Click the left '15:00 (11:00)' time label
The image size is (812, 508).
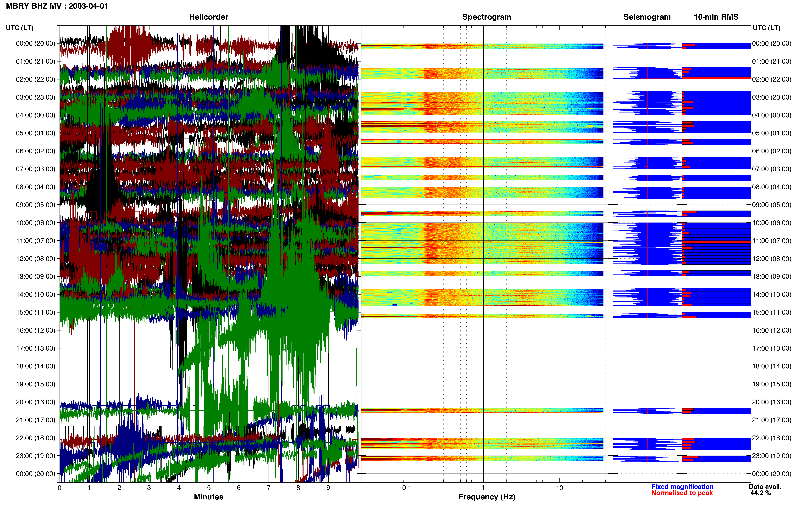36,312
